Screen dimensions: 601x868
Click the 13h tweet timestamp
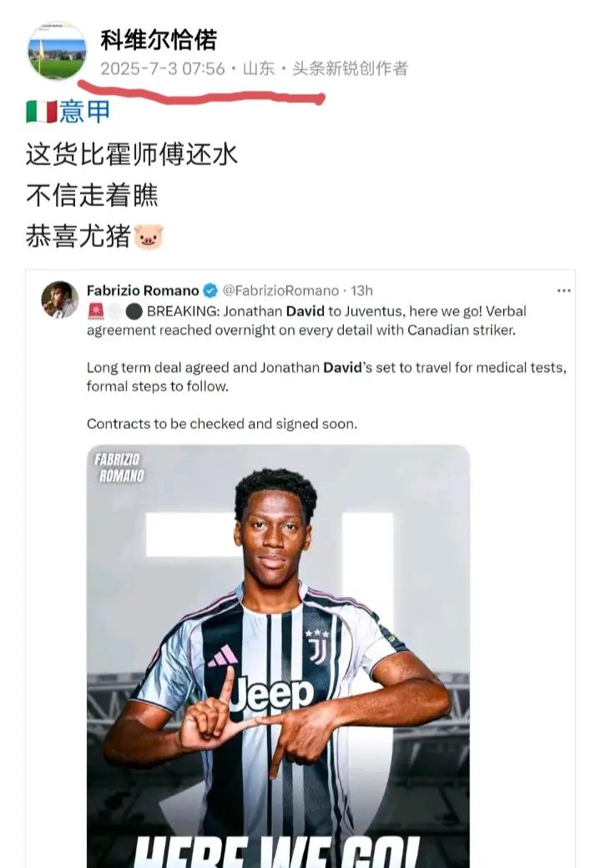click(x=362, y=290)
